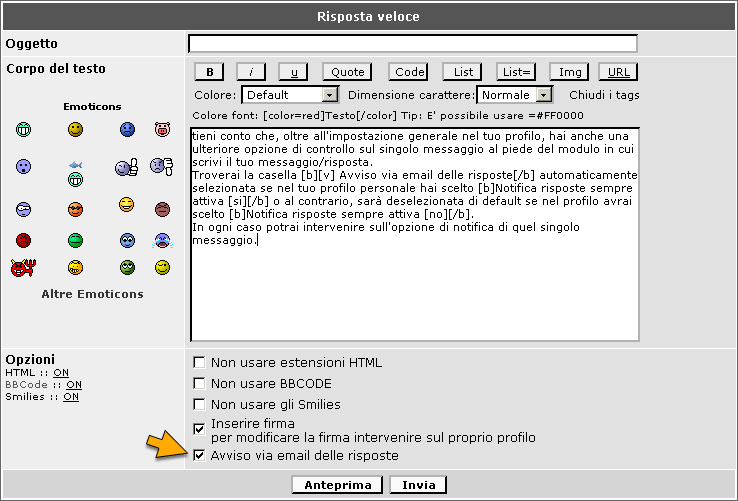The width and height of the screenshot is (738, 501).
Task: Insert the green rolling-eyes emoticon
Action: (127, 267)
